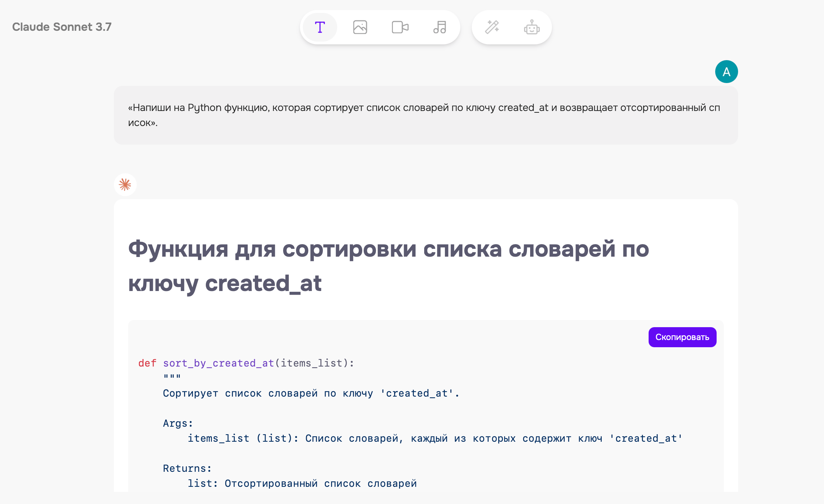Open the robot assistants icon
The width and height of the screenshot is (824, 504).
tap(532, 27)
